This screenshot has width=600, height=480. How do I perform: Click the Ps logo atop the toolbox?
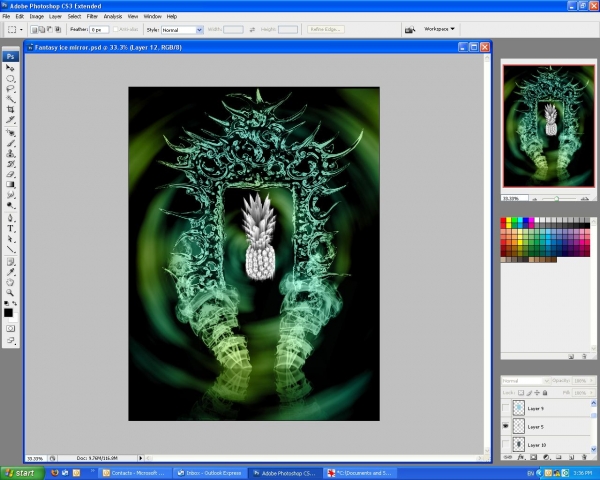10,56
